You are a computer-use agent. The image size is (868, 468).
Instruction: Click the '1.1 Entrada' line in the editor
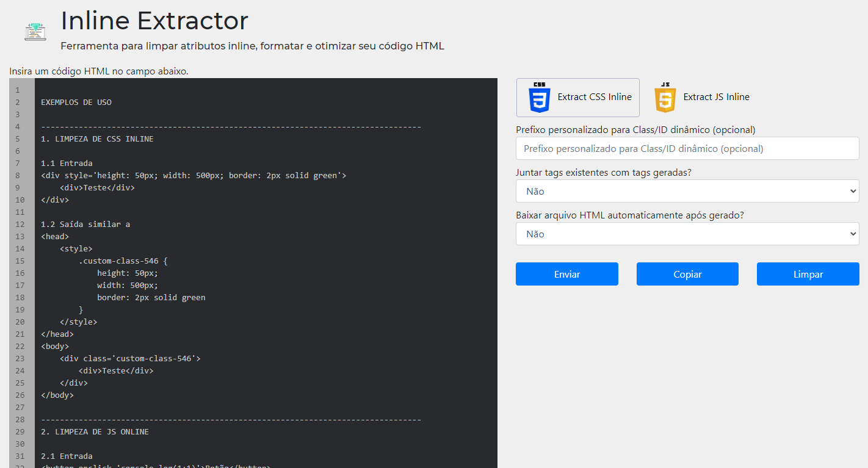coord(67,163)
